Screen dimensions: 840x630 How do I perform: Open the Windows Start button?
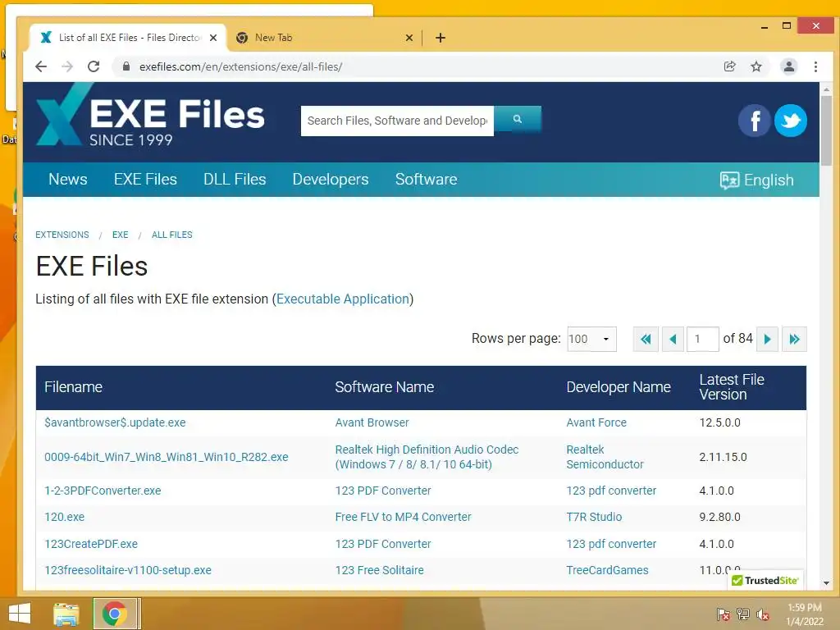(x=20, y=614)
